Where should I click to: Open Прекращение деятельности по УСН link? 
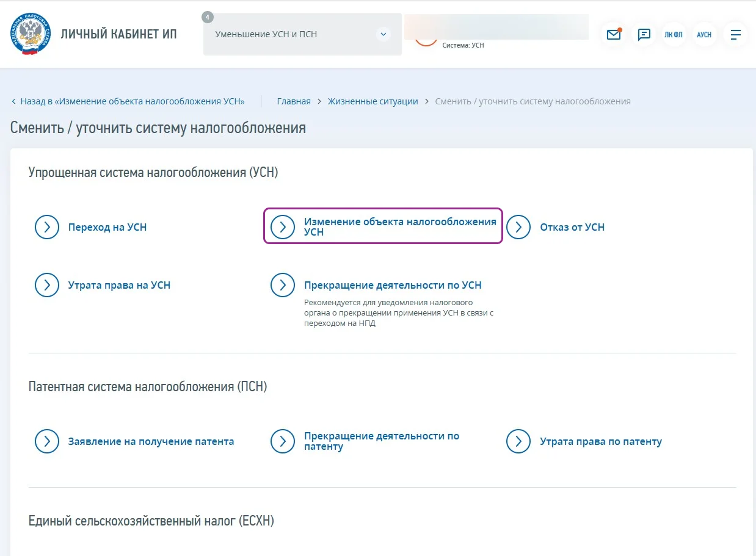click(x=393, y=285)
